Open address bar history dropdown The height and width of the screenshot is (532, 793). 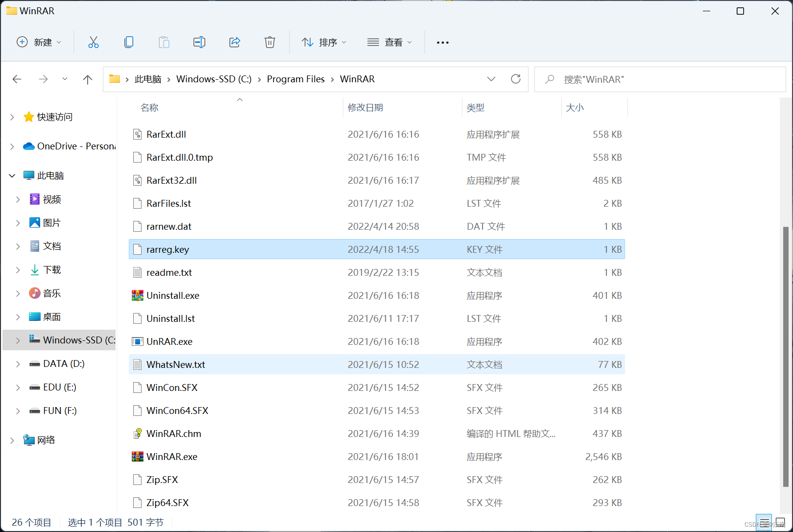(491, 79)
